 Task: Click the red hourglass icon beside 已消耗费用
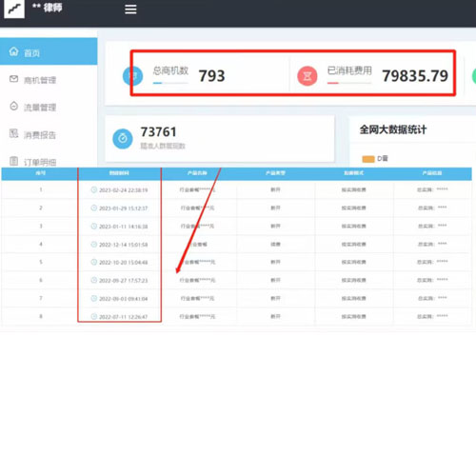307,76
